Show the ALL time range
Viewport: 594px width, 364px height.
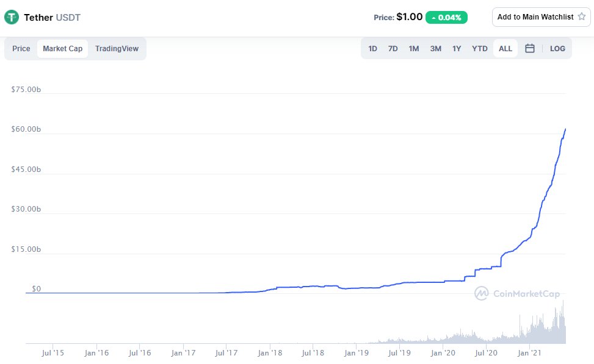505,48
